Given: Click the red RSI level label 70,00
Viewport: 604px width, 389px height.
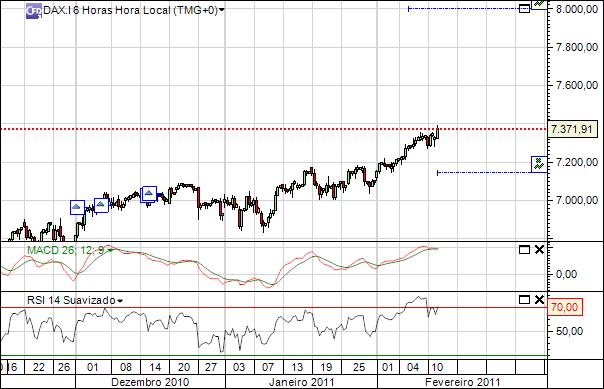Looking at the screenshot, I should point(564,307).
